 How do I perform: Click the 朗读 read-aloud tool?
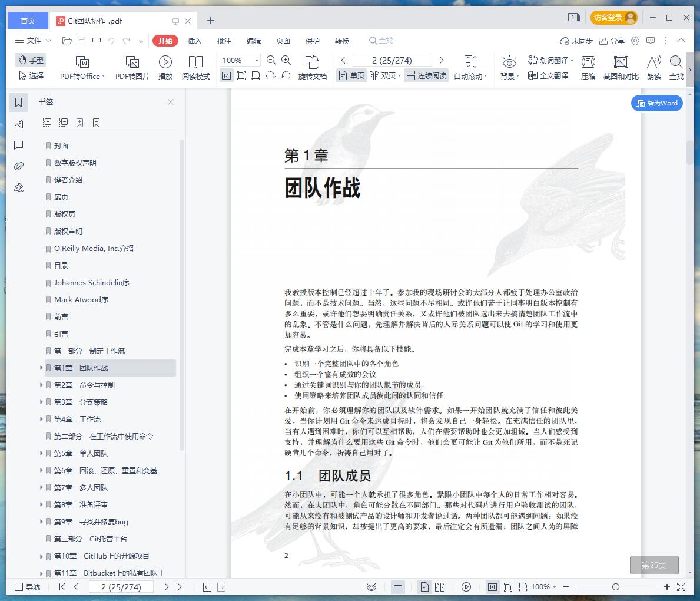pos(654,68)
